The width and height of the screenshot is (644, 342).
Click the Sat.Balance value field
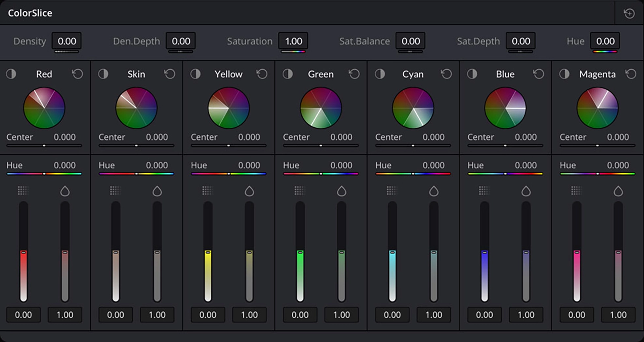[411, 41]
